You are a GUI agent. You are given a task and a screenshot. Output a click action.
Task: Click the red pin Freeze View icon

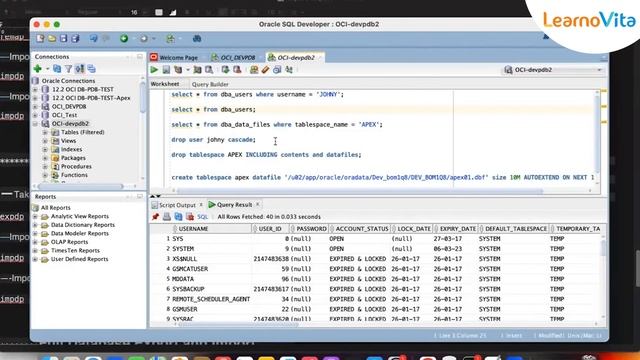point(155,217)
